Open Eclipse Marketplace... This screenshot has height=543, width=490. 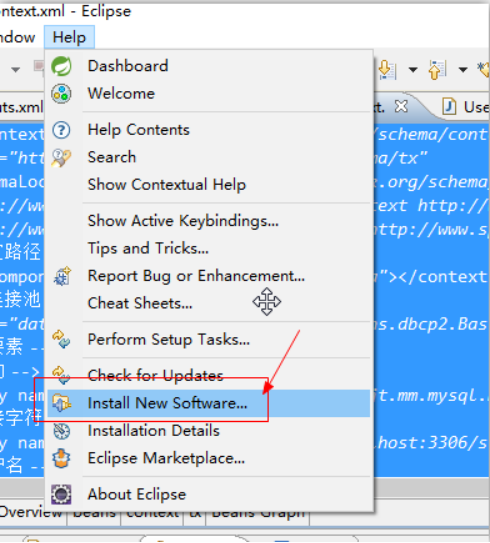tap(209, 459)
